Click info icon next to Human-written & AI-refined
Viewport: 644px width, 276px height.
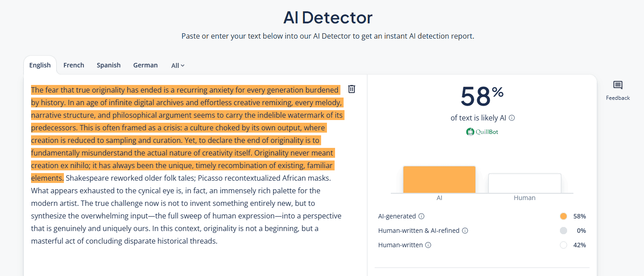click(x=465, y=231)
